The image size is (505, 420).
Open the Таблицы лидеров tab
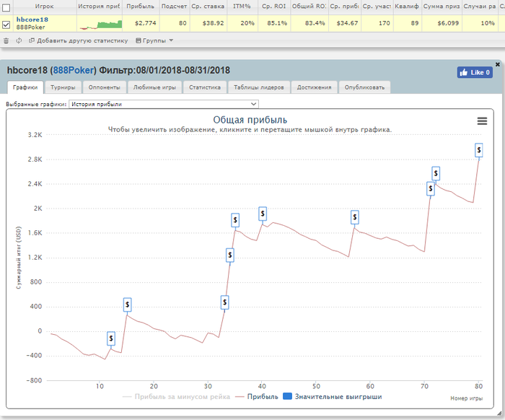259,87
